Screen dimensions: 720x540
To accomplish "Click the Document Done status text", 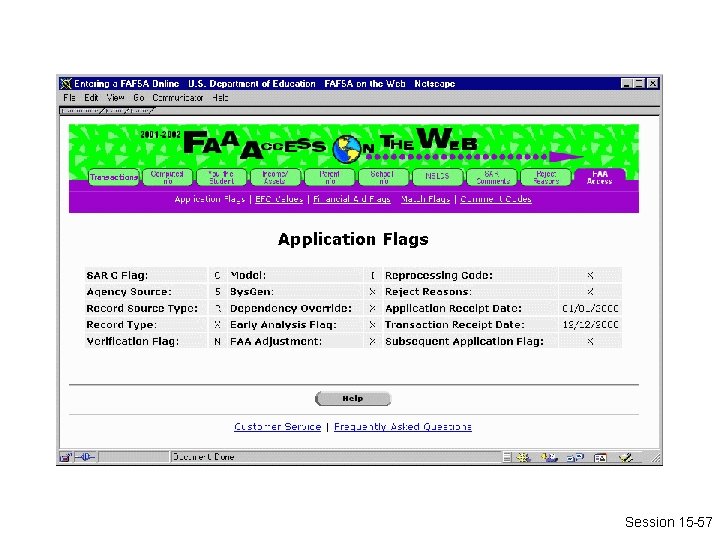I will (x=203, y=457).
